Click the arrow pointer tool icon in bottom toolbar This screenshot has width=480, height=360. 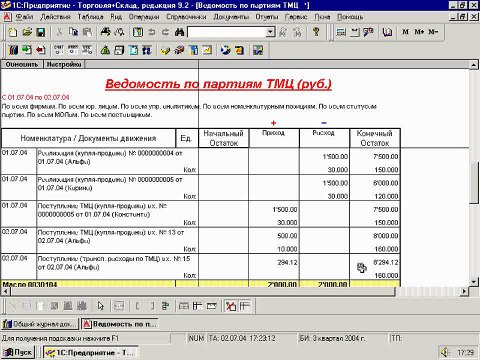point(101,306)
